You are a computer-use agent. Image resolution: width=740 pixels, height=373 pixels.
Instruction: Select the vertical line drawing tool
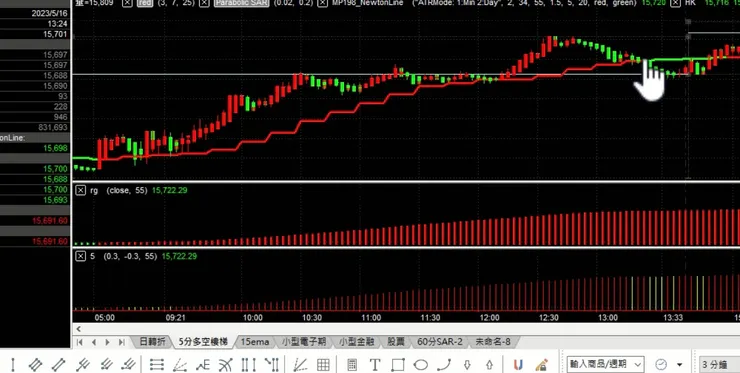13,365
